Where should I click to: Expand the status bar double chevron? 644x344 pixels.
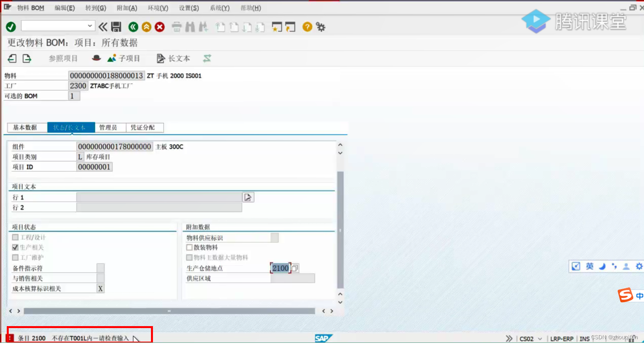click(509, 338)
